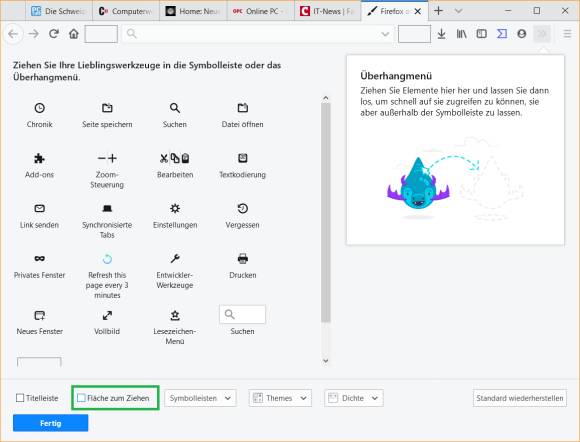Select the Privates Fenster mask icon
This screenshot has width=580, height=442.
point(40,259)
